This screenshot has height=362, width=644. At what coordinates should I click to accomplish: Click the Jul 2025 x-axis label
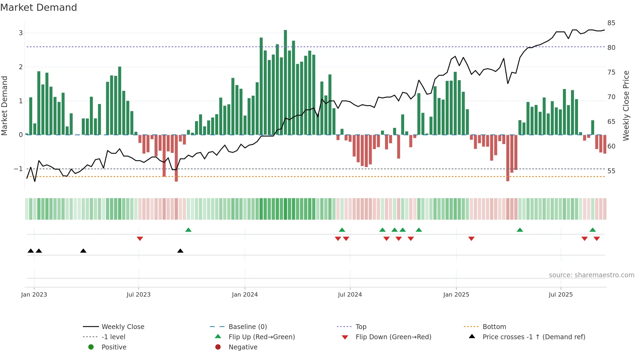click(561, 295)
